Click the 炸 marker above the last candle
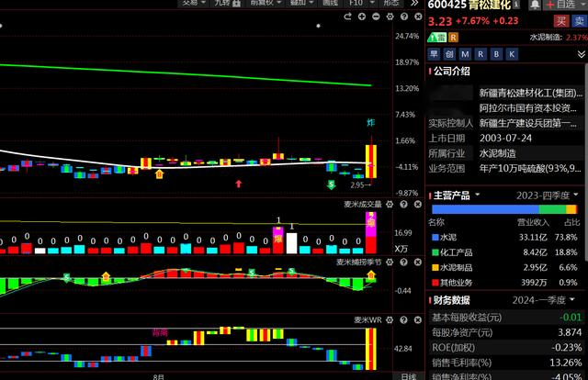The height and width of the screenshot is (380, 588). (x=371, y=123)
